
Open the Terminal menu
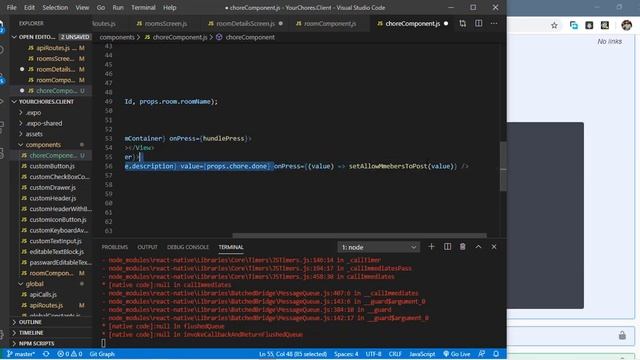pos(143,7)
